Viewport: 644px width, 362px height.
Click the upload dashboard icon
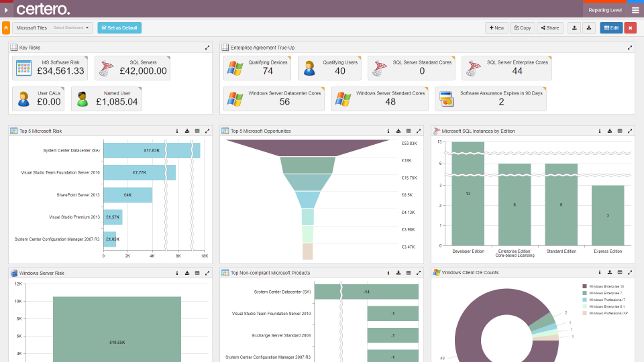coord(574,28)
